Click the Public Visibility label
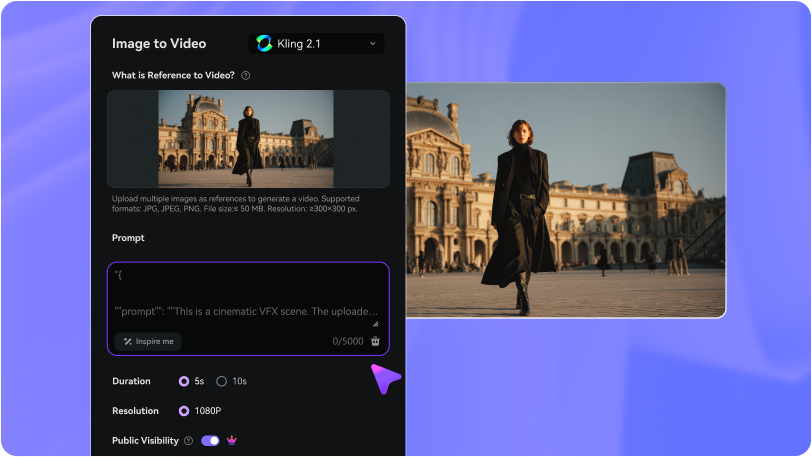The width and height of the screenshot is (812, 457). (x=145, y=440)
